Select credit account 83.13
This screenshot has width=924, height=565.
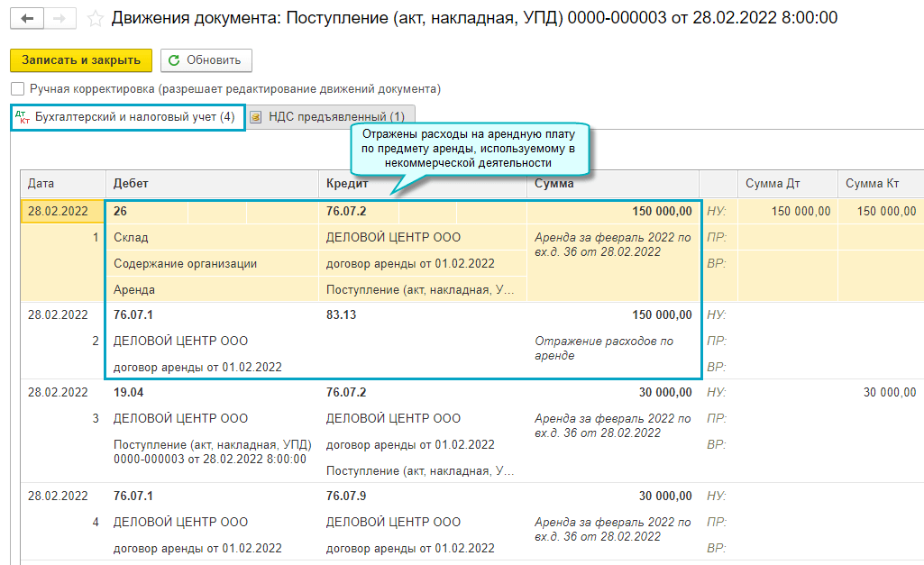pyautogui.click(x=341, y=314)
